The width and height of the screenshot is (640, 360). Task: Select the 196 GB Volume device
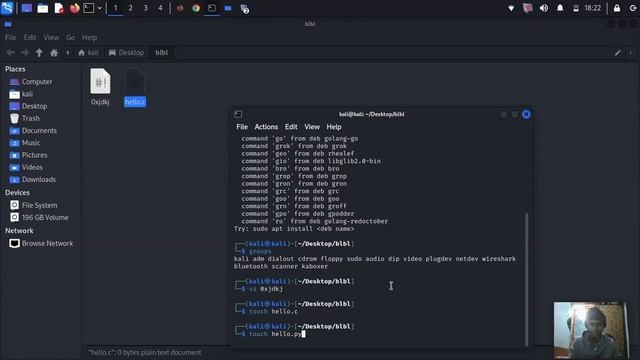[45, 218]
